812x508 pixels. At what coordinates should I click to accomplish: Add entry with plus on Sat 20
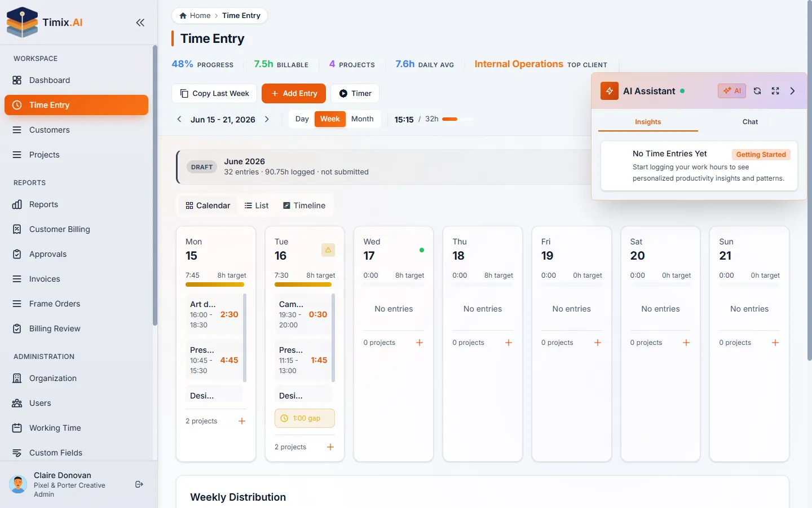(686, 343)
